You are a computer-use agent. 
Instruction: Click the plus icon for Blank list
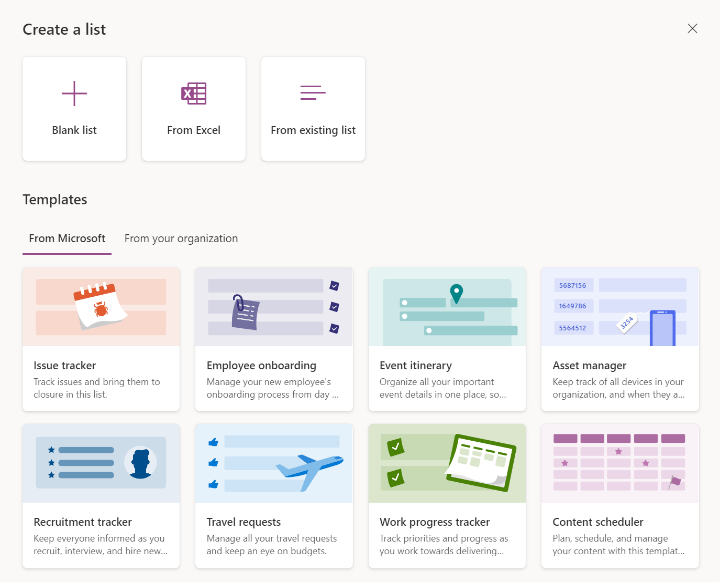point(74,93)
